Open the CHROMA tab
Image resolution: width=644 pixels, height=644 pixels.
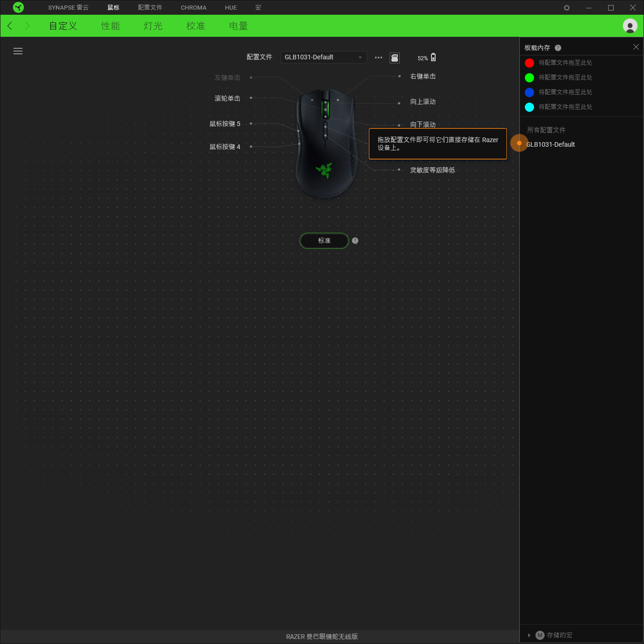click(x=194, y=8)
